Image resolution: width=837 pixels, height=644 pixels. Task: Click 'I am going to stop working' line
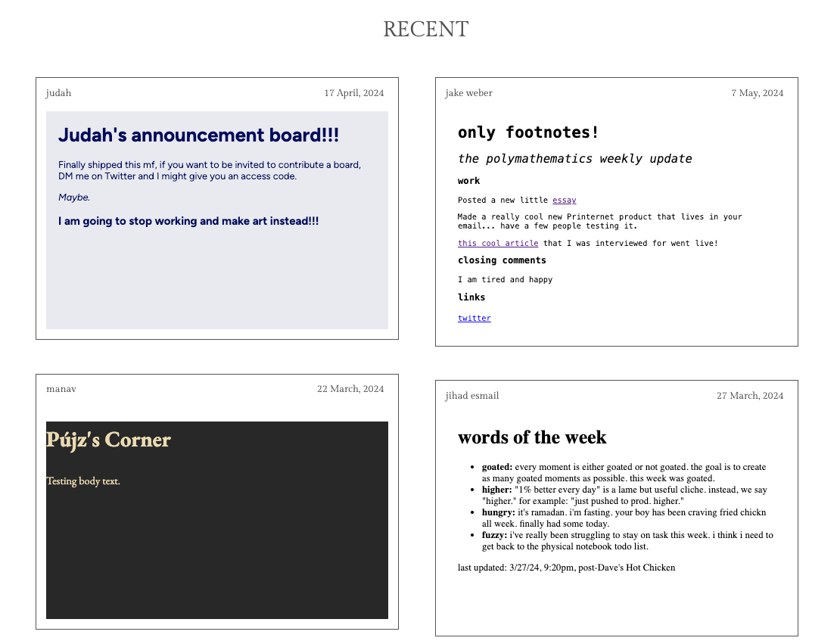pos(188,221)
